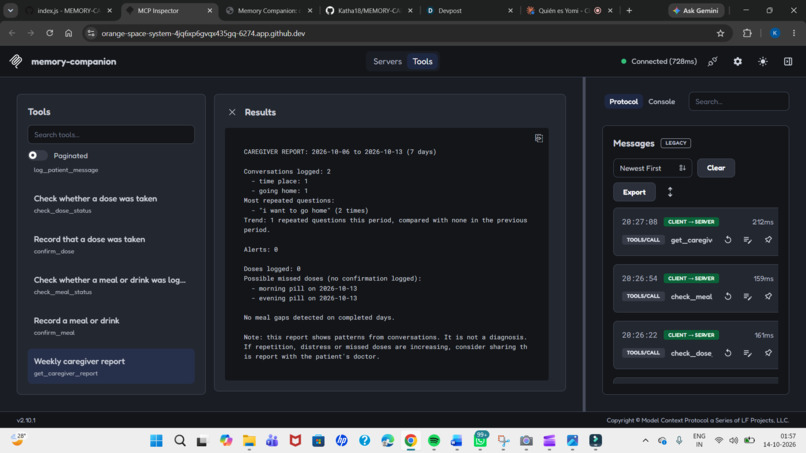
Task: Bookmark this page with the star icon
Action: click(x=720, y=33)
